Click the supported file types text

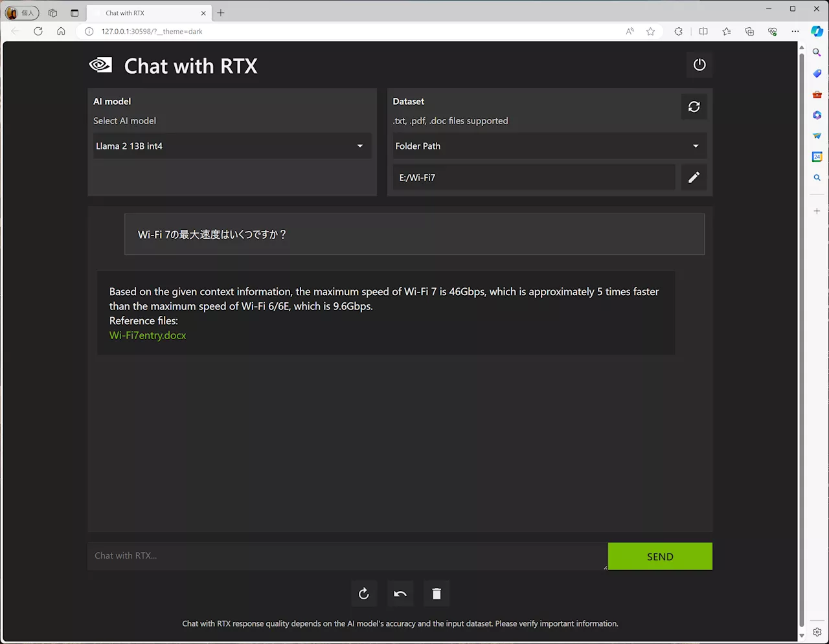pyautogui.click(x=450, y=121)
